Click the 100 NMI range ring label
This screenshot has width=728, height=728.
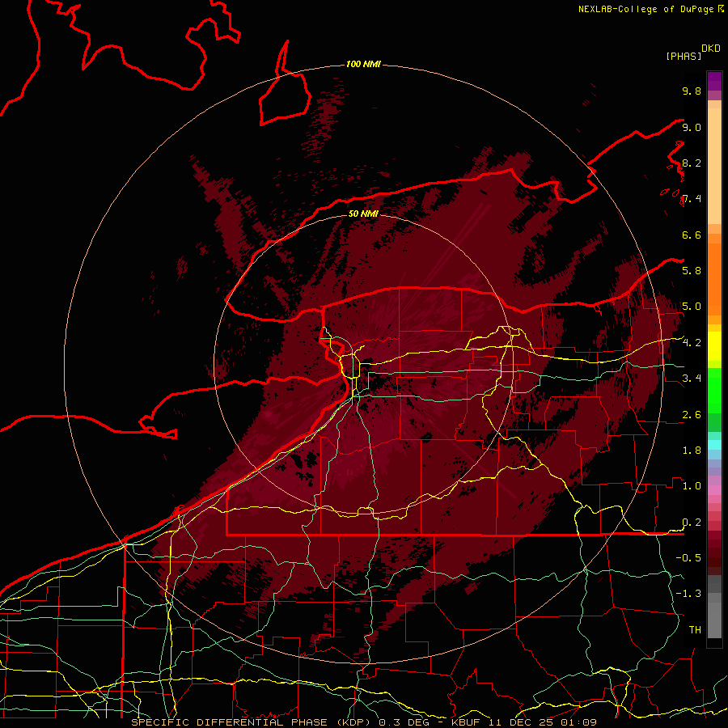click(x=363, y=64)
